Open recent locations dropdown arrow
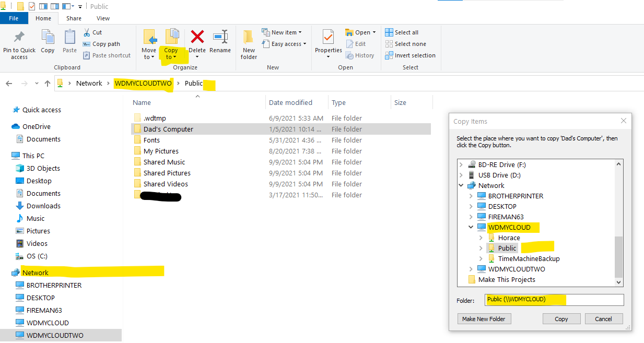 click(x=37, y=84)
